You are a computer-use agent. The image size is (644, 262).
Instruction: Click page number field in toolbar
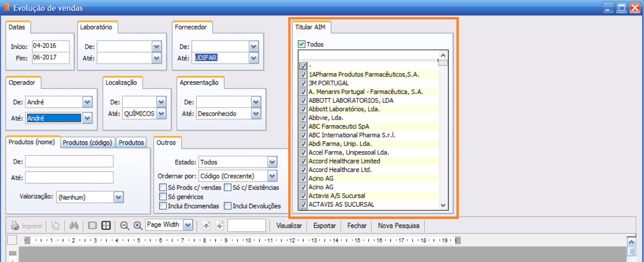[247, 225]
